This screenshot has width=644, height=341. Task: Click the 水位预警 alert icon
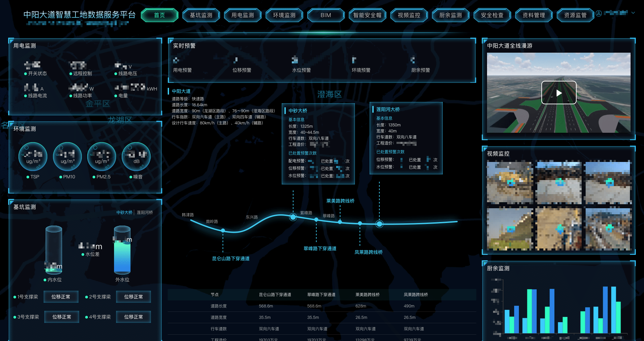[x=295, y=60]
